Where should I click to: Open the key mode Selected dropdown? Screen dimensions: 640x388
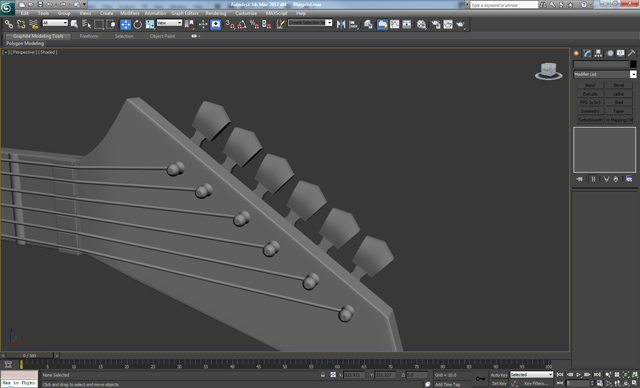(531, 375)
